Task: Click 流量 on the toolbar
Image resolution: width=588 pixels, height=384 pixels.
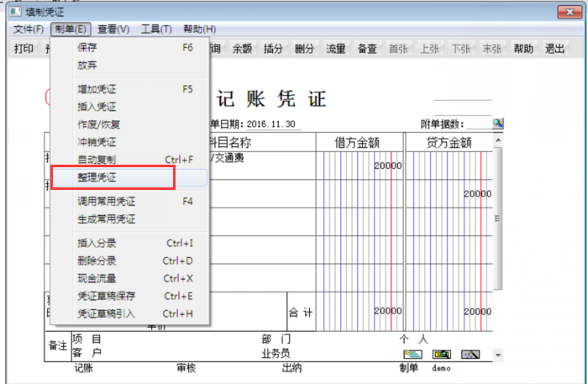Action: pos(336,49)
